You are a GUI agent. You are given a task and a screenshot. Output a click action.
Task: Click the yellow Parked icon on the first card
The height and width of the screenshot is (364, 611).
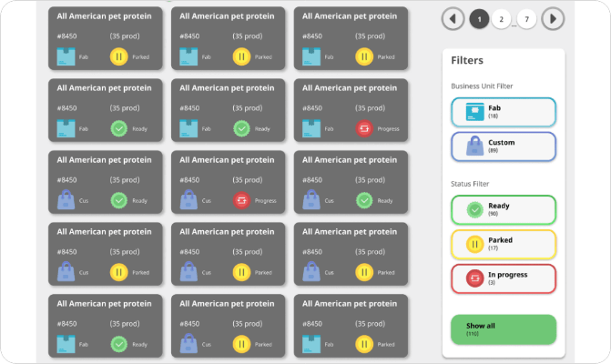(x=119, y=56)
